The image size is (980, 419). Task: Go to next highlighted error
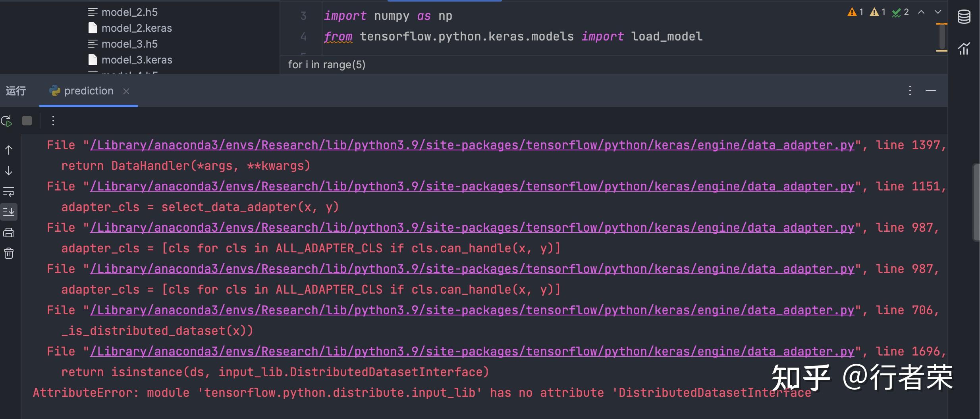pyautogui.click(x=938, y=12)
